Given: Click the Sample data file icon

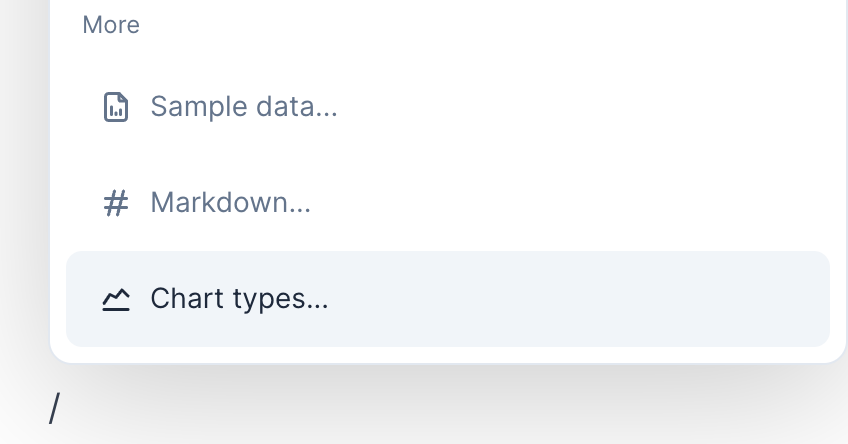Looking at the screenshot, I should coord(116,107).
